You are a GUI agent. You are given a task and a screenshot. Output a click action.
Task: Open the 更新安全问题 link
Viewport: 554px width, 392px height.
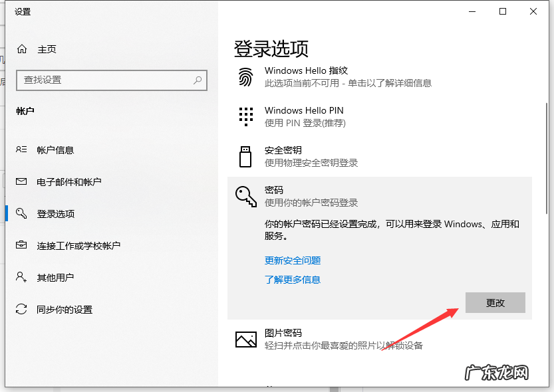click(293, 260)
